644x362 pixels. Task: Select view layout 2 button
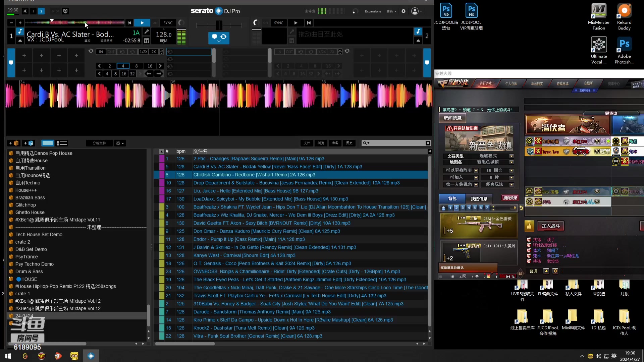pyautogui.click(x=41, y=11)
